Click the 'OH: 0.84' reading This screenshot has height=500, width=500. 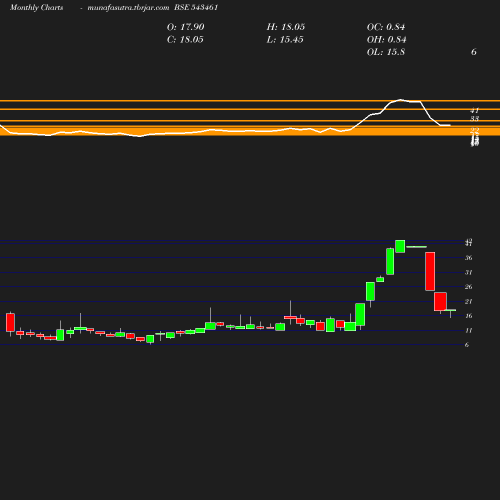[x=386, y=40]
